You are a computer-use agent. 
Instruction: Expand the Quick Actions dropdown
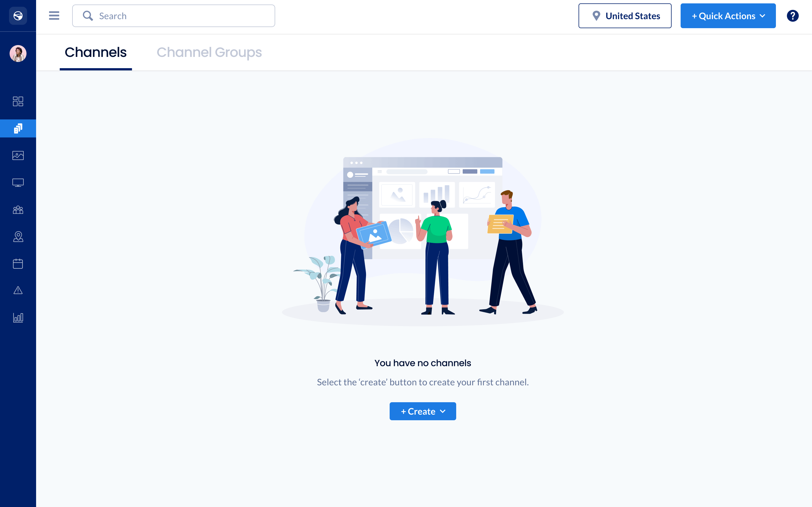pos(728,16)
